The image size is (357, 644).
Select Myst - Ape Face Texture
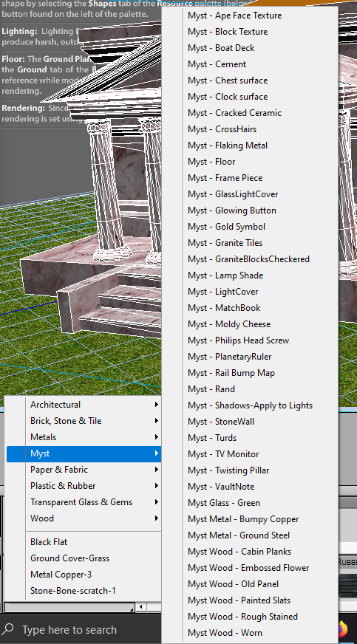pyautogui.click(x=250, y=16)
